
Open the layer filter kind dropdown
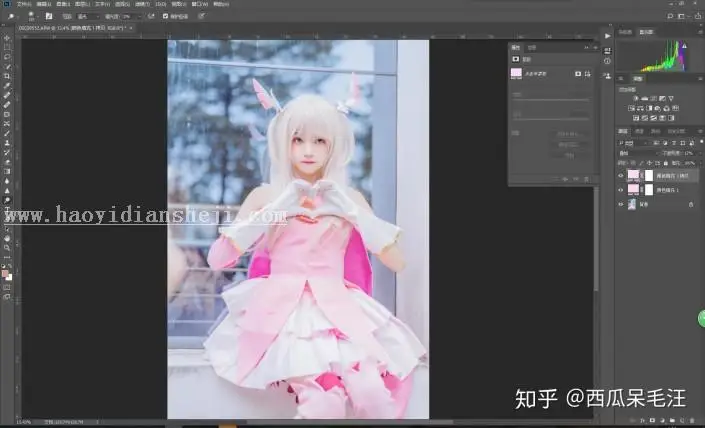(633, 143)
